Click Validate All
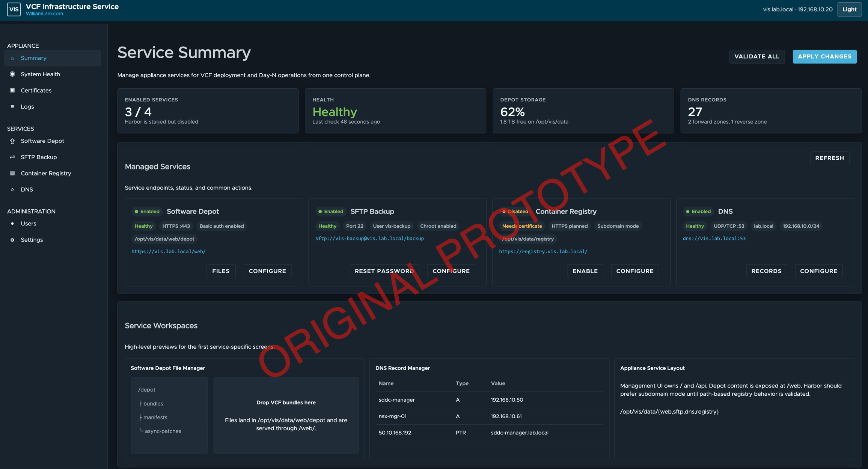 [757, 57]
